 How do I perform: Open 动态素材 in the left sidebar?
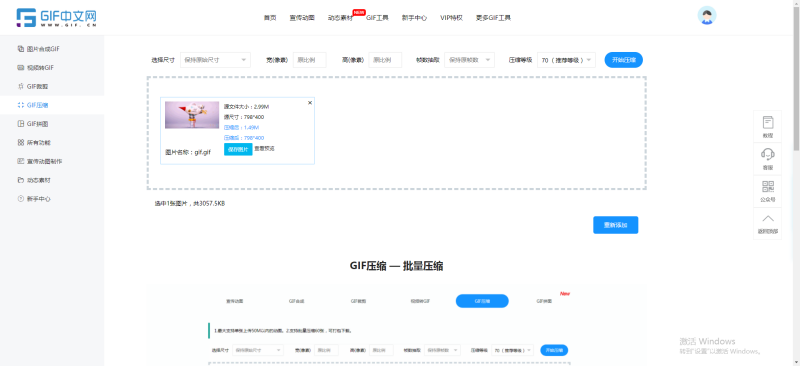coord(34,180)
